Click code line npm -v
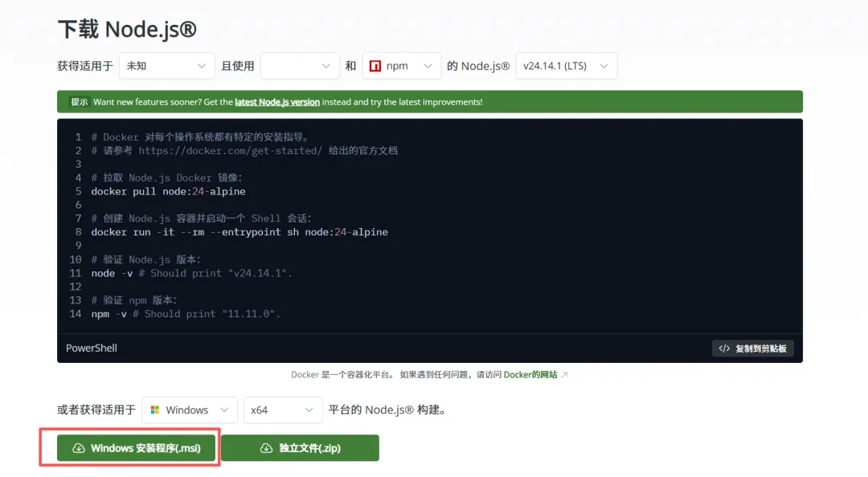This screenshot has width=868, height=477. [186, 314]
